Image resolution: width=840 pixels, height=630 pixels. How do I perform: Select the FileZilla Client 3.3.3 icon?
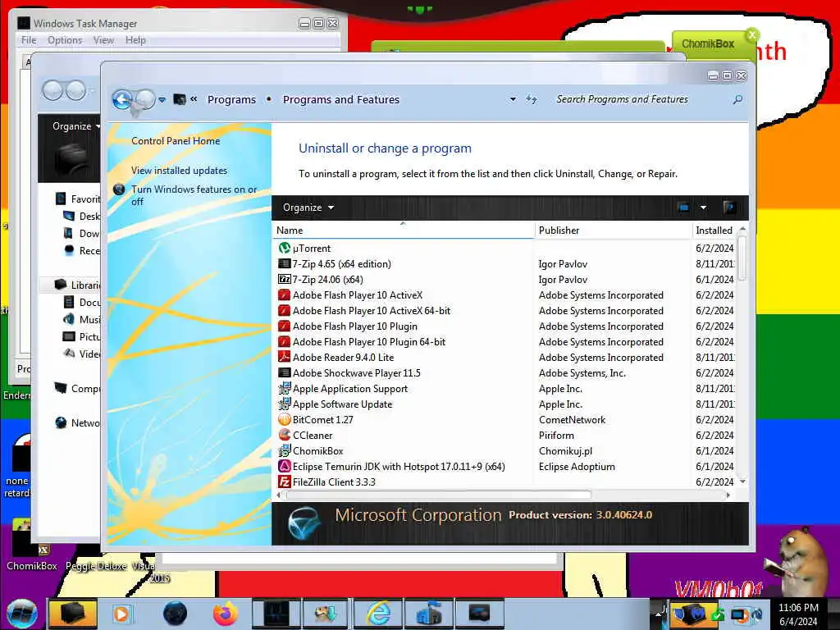284,482
